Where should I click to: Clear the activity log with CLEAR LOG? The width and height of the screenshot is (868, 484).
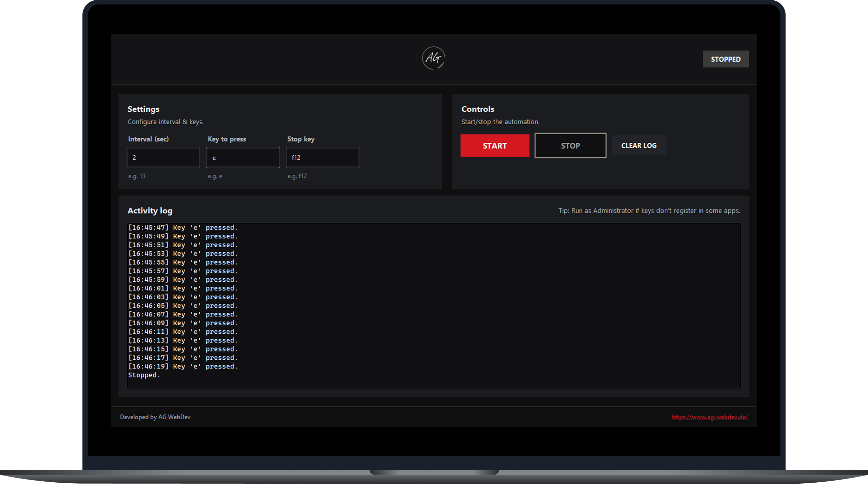click(x=638, y=145)
